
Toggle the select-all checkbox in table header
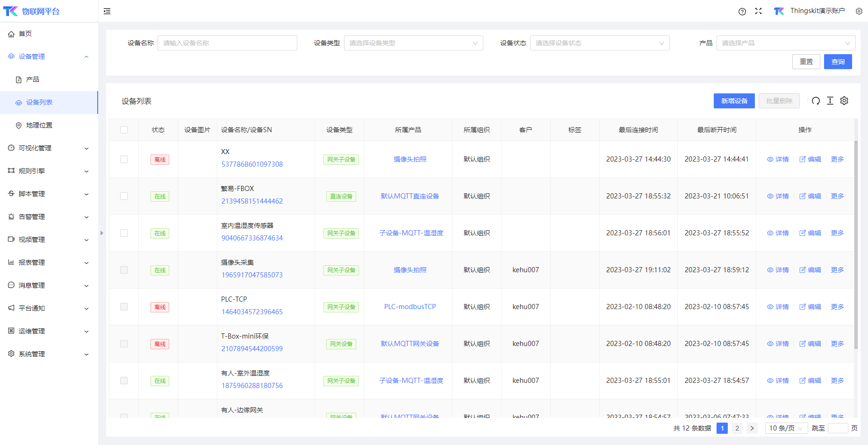pos(124,130)
